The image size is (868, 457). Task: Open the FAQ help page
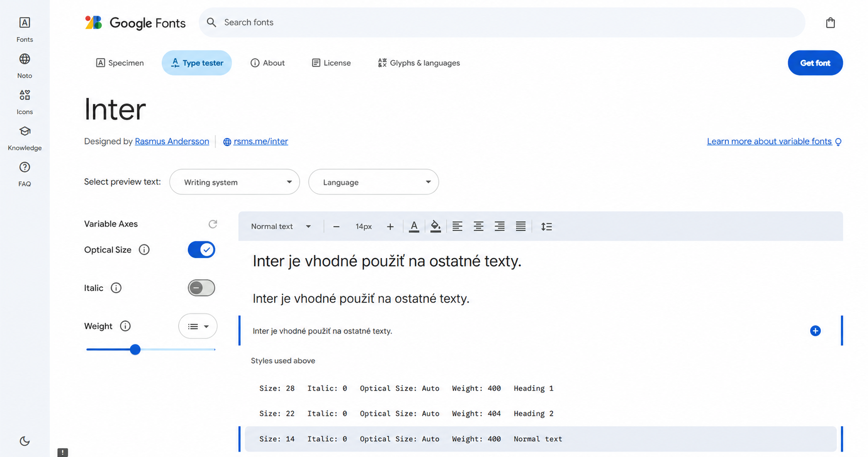(x=25, y=174)
